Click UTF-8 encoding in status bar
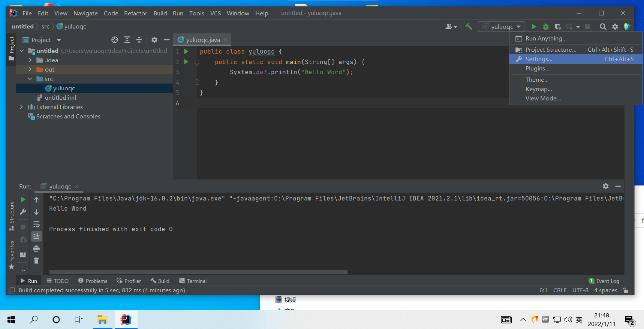 pyautogui.click(x=580, y=290)
